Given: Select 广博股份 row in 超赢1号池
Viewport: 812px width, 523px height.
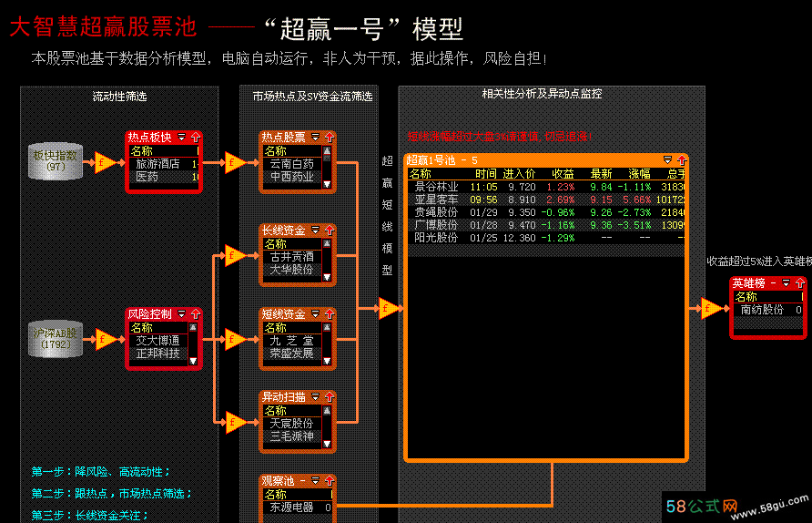Looking at the screenshot, I should pos(546,225).
